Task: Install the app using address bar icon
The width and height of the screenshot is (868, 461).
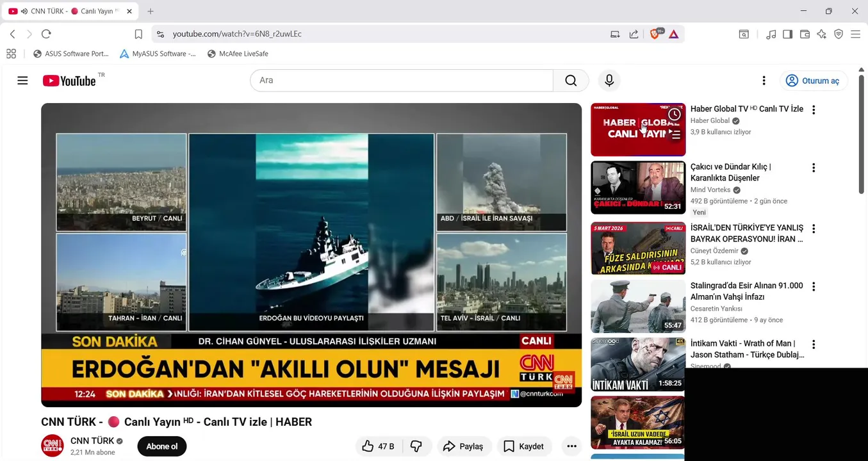Action: [615, 34]
